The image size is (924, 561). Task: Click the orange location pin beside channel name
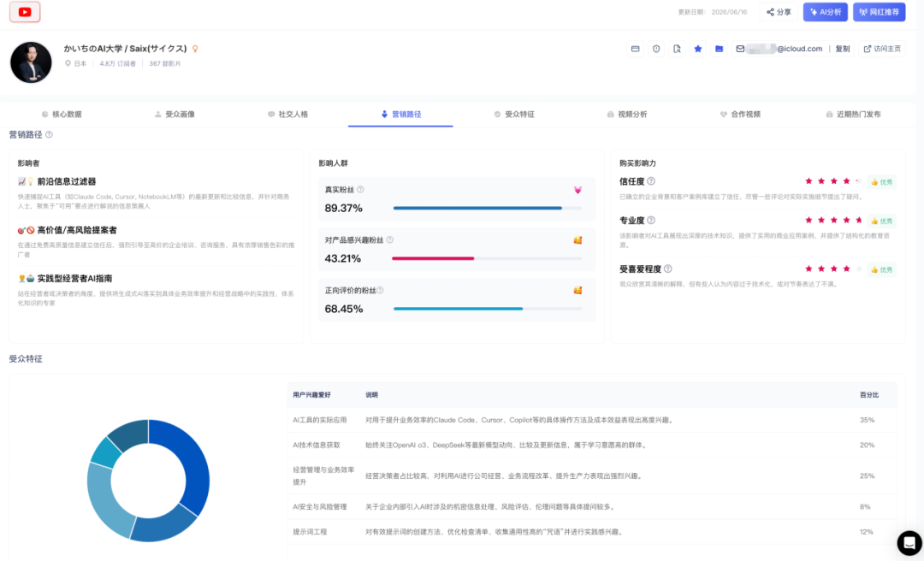pos(195,49)
